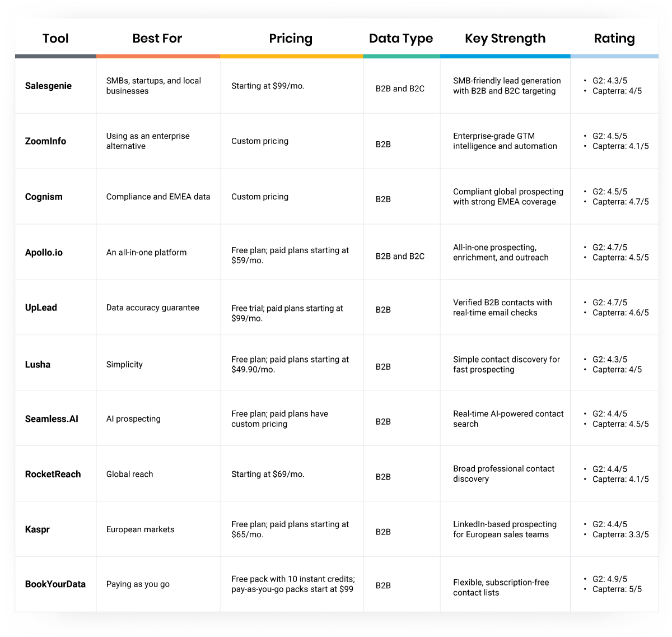Image resolution: width=672 pixels, height=637 pixels.
Task: Click UpLead's 'Capterra: 4.6/5' rating
Action: pyautogui.click(x=620, y=313)
